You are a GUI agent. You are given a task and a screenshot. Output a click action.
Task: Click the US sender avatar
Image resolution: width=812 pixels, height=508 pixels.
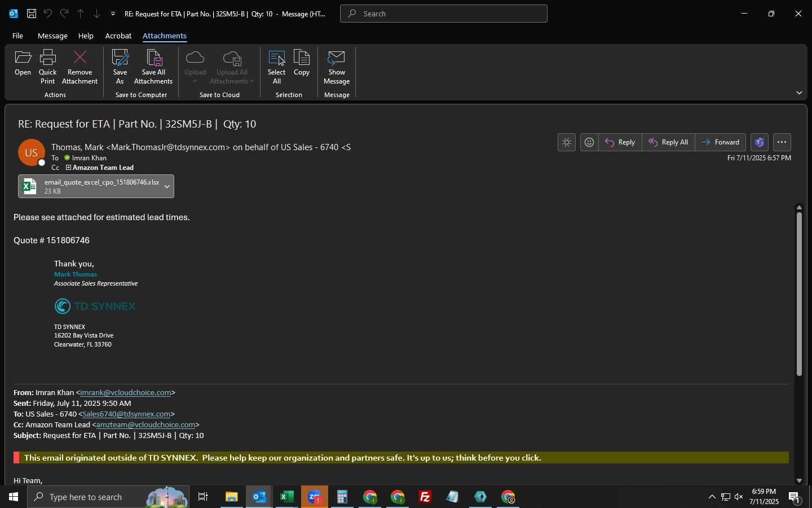32,153
